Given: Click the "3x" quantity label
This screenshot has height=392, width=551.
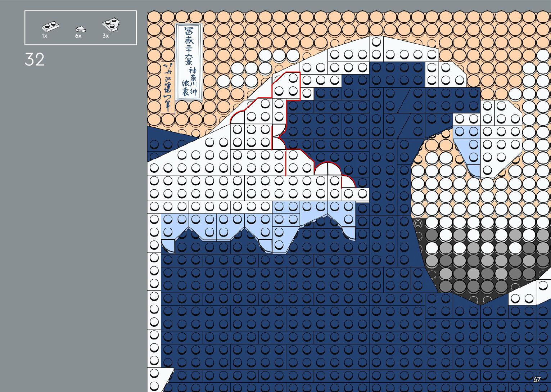Looking at the screenshot, I should click(105, 36).
